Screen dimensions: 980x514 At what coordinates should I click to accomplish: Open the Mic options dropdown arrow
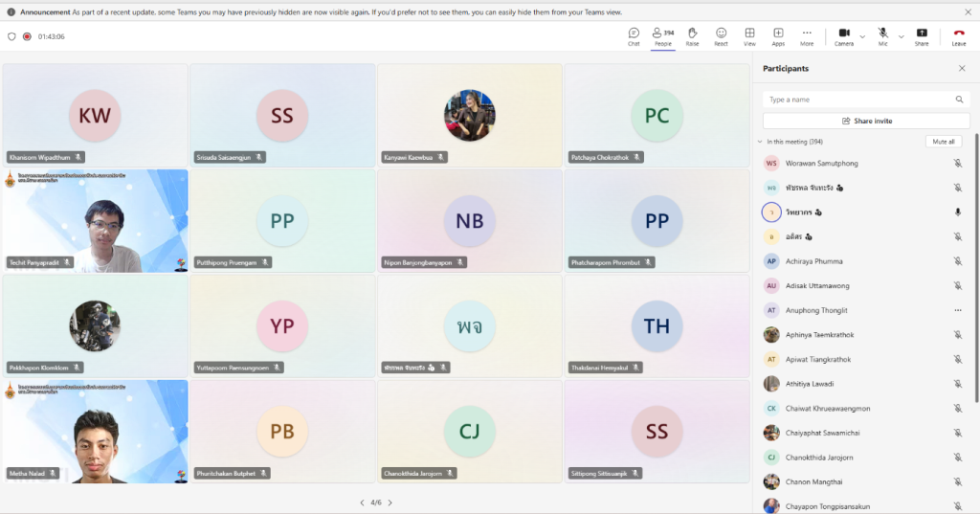point(901,36)
